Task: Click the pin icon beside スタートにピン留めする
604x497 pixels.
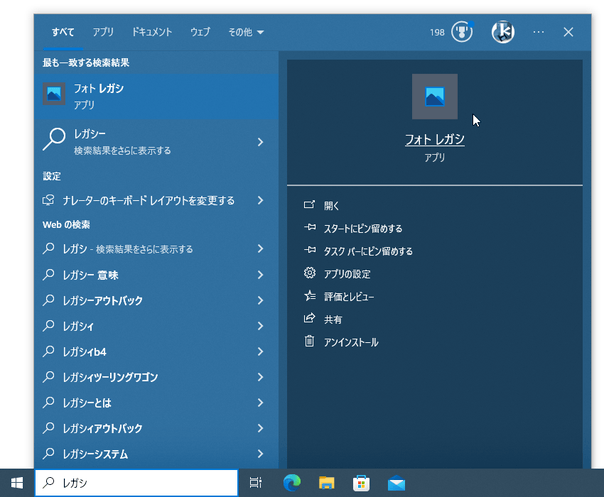Action: pos(309,227)
